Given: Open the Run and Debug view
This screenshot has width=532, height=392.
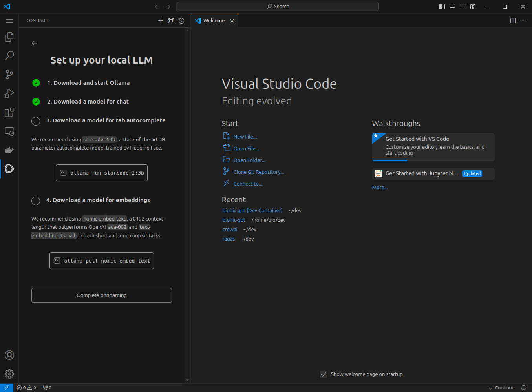Looking at the screenshot, I should [9, 93].
